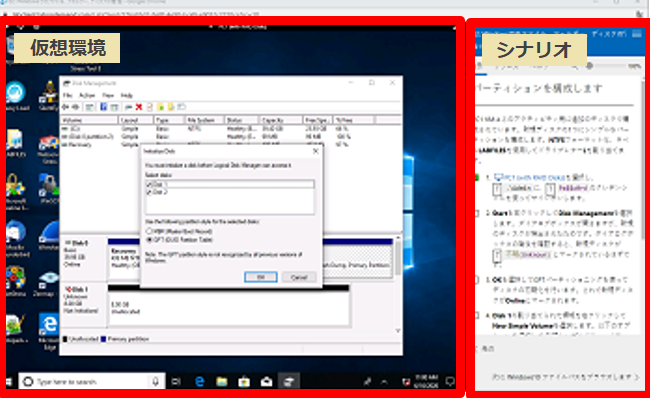Click the red X delete icon in toolbar

(139, 107)
